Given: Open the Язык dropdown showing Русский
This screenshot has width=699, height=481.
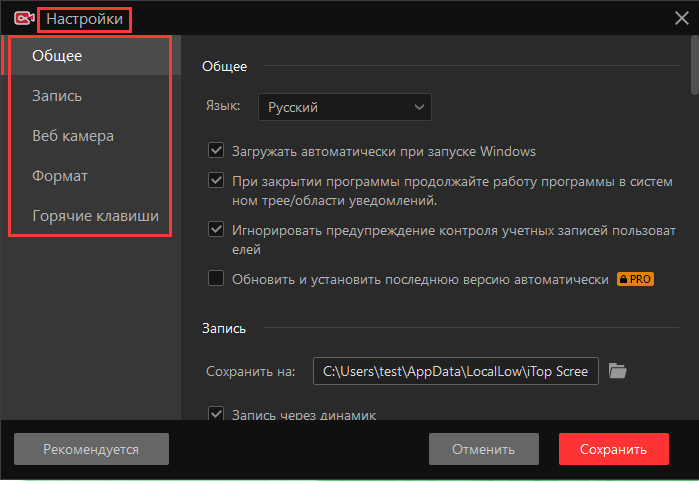Looking at the screenshot, I should 345,107.
